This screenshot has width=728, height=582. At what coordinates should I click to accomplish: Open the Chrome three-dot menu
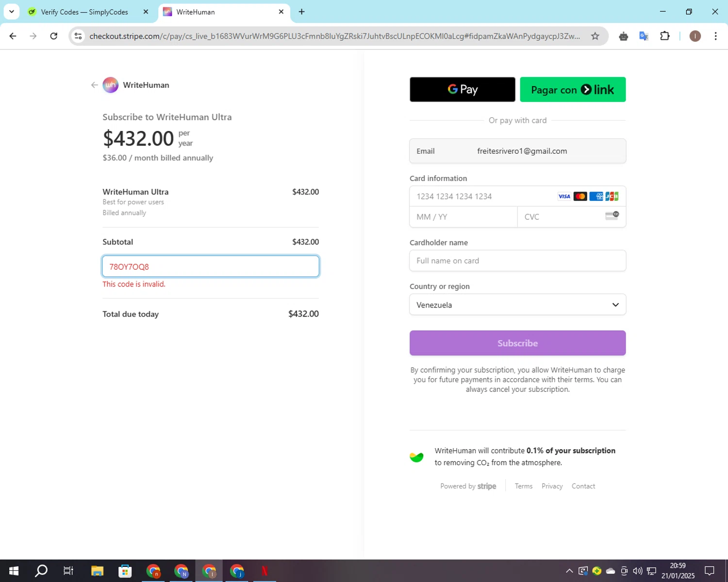point(716,36)
